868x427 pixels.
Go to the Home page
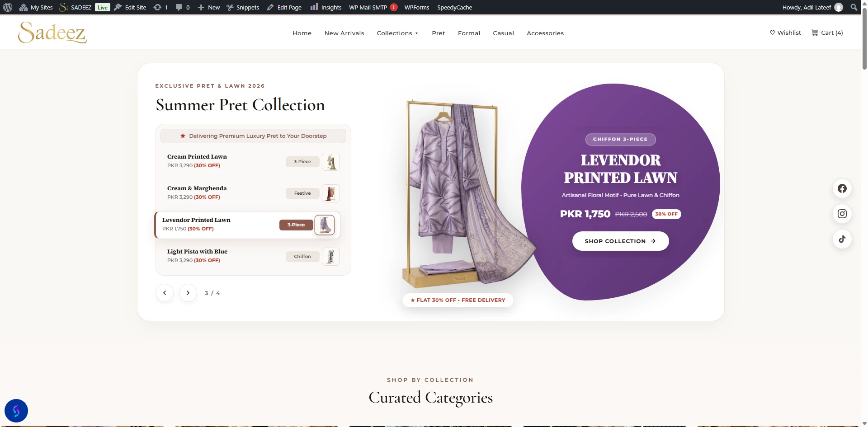point(302,33)
